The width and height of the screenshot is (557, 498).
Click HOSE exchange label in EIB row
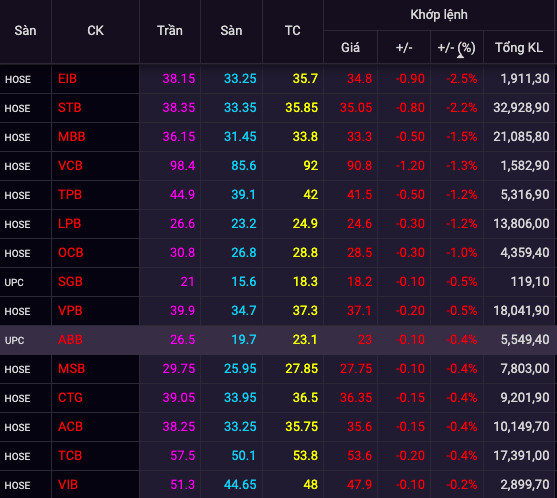pyautogui.click(x=18, y=79)
